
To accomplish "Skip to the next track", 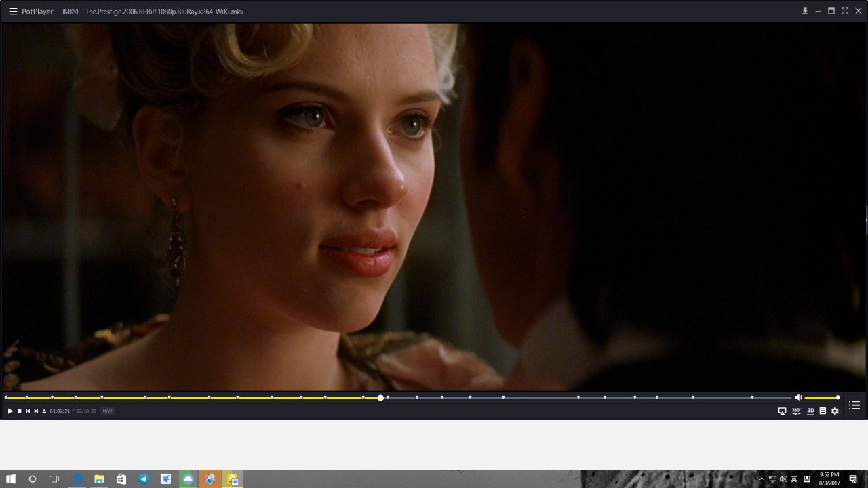I will click(36, 411).
